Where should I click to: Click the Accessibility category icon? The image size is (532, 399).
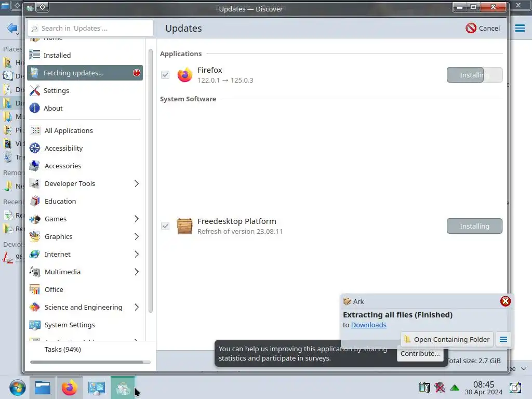pyautogui.click(x=35, y=148)
